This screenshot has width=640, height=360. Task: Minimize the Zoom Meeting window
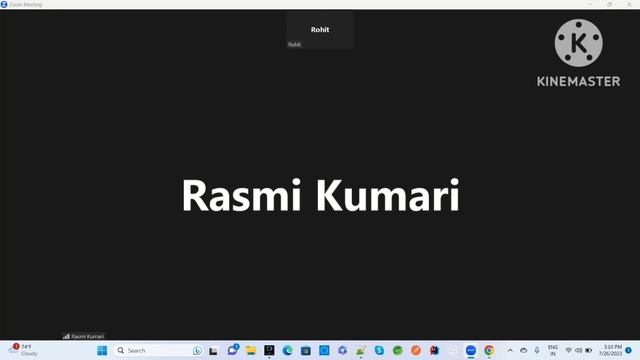coord(590,4)
